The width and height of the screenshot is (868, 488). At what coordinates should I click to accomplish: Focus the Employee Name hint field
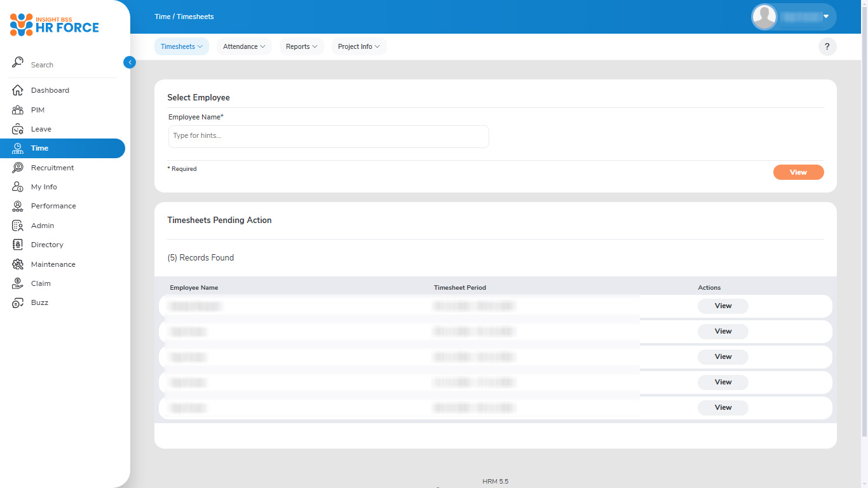tap(329, 136)
